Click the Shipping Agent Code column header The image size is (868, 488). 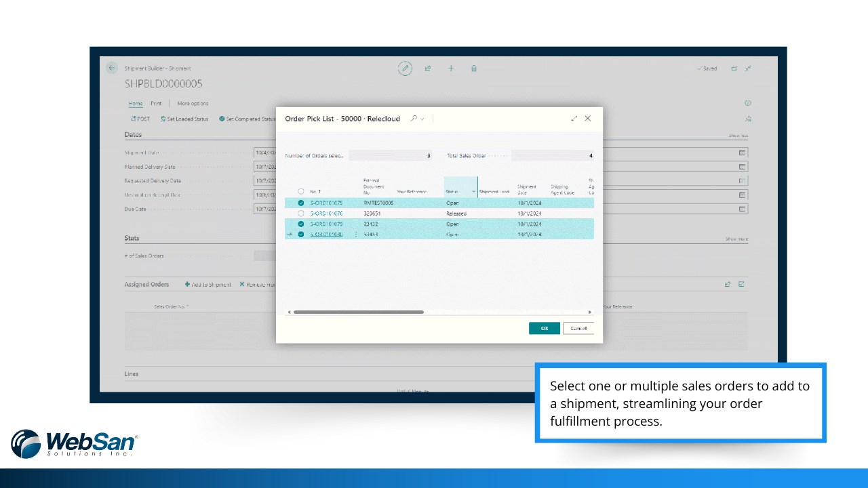pos(563,189)
